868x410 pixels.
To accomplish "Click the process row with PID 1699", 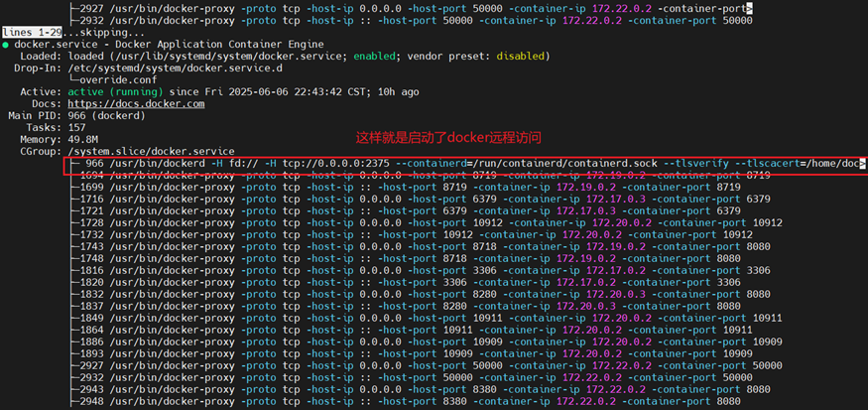I will click(407, 188).
